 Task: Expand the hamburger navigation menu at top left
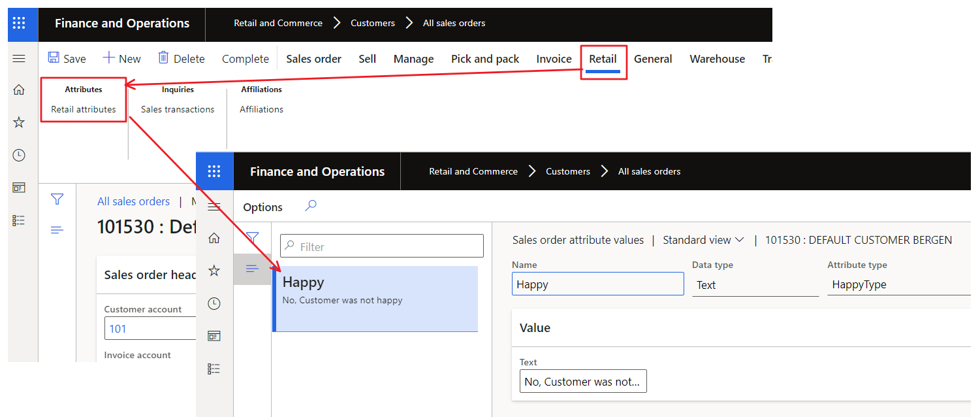click(x=19, y=59)
